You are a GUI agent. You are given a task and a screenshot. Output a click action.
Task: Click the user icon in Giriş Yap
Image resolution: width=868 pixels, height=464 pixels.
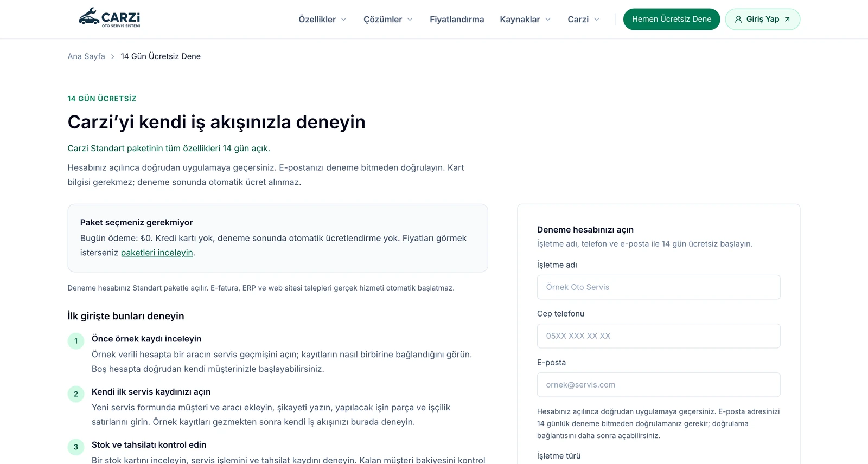coord(738,20)
